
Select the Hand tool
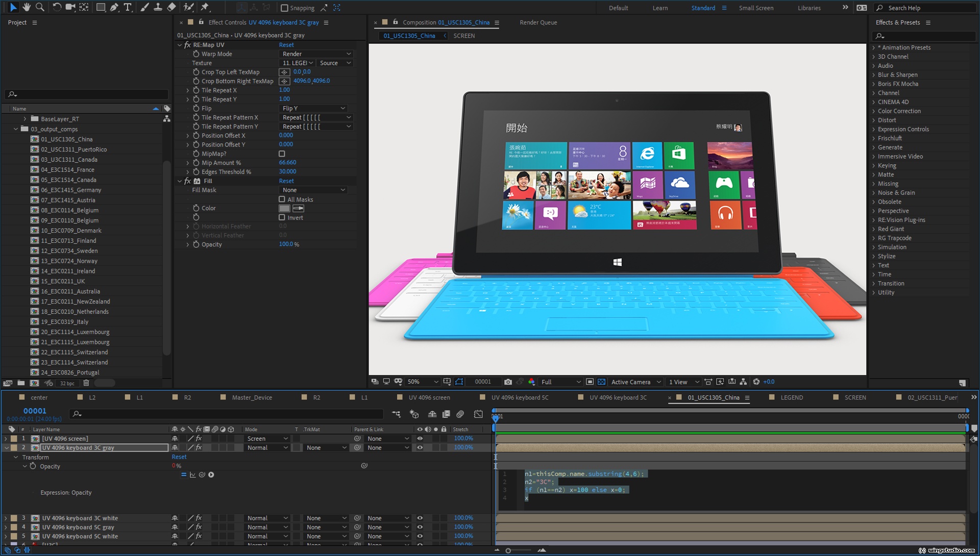point(26,7)
